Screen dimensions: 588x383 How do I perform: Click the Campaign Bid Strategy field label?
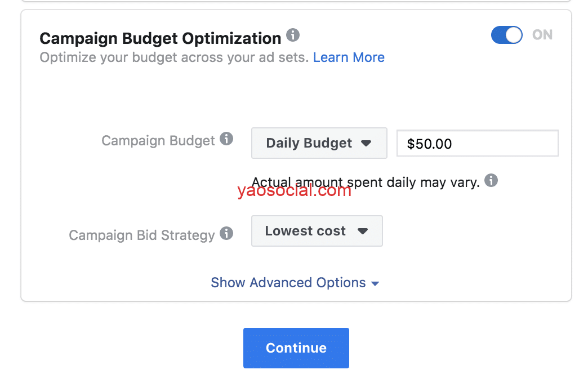click(142, 235)
